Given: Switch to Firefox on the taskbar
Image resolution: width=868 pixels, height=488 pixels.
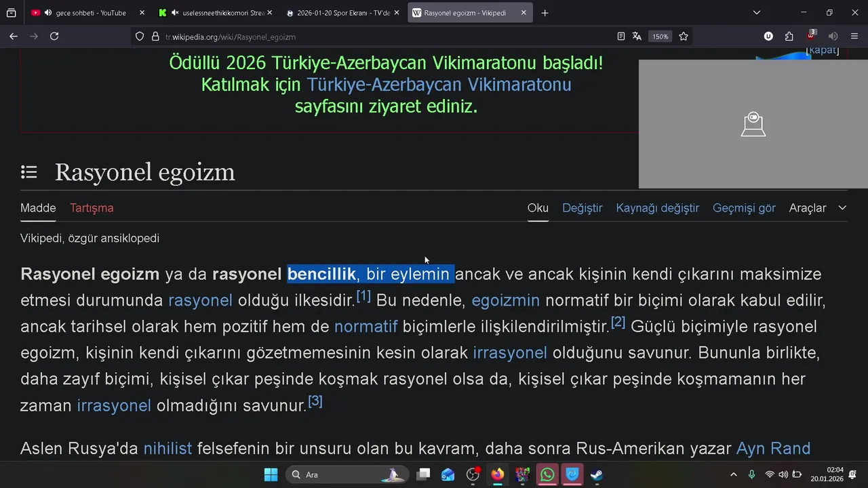Looking at the screenshot, I should pos(498,474).
